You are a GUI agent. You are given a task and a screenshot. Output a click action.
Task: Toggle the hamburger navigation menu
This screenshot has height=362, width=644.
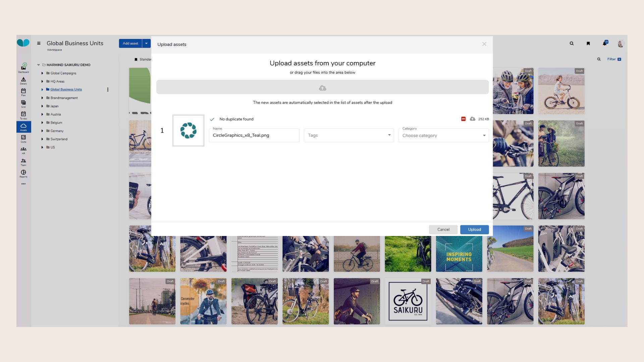coord(39,43)
